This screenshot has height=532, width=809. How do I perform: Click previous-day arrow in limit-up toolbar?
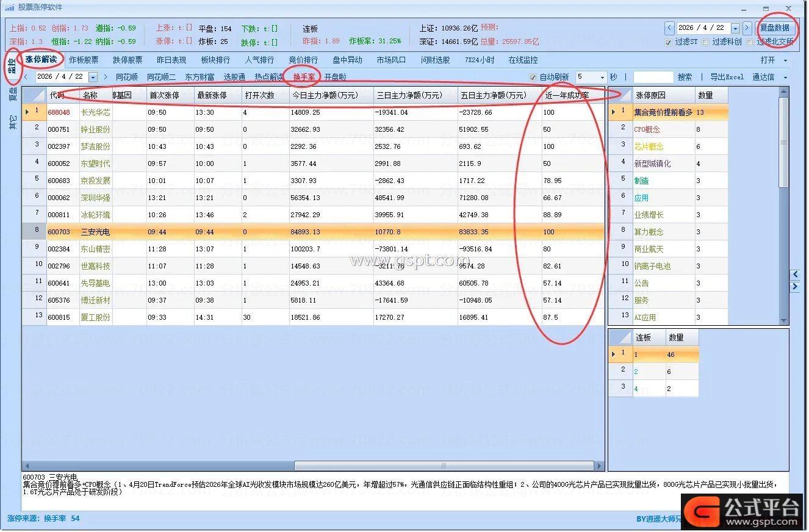[x=26, y=77]
